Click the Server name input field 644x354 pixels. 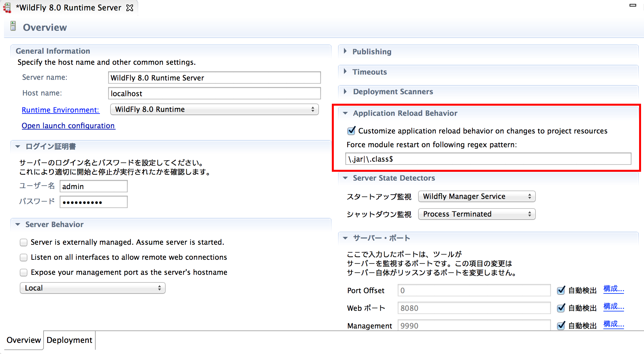215,78
